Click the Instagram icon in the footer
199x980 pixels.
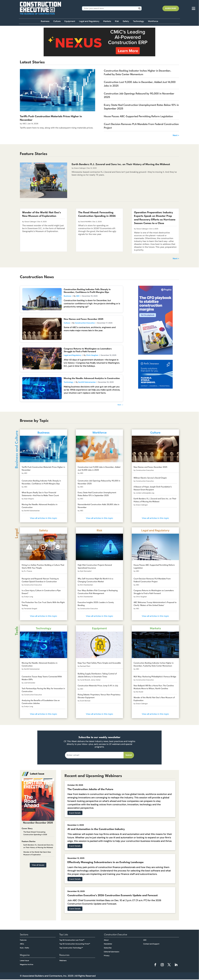(x=162, y=965)
